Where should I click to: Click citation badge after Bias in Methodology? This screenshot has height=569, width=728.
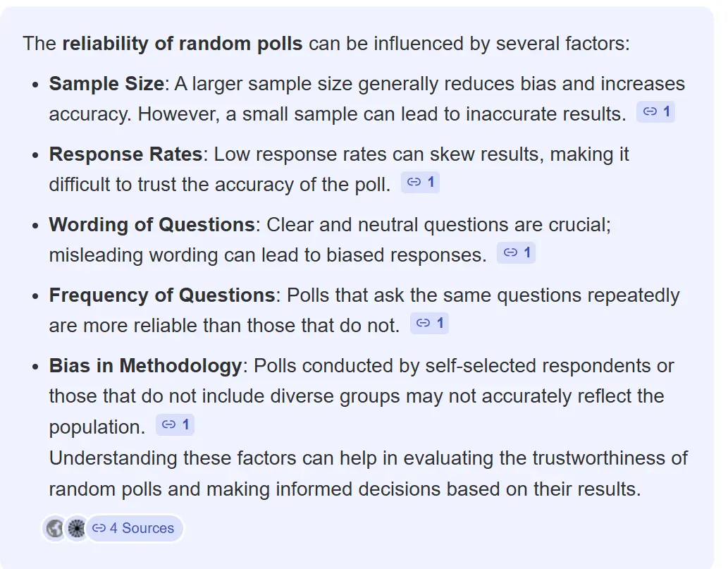(175, 425)
